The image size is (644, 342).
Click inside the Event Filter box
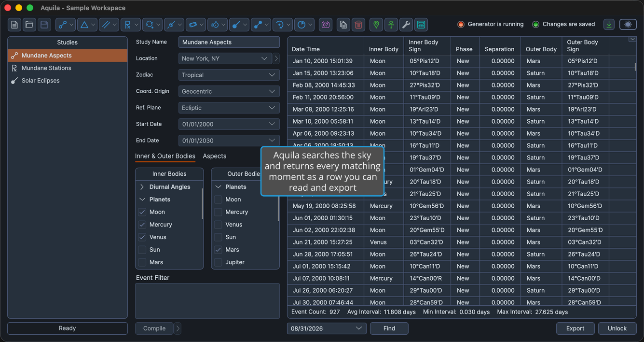[x=207, y=300]
